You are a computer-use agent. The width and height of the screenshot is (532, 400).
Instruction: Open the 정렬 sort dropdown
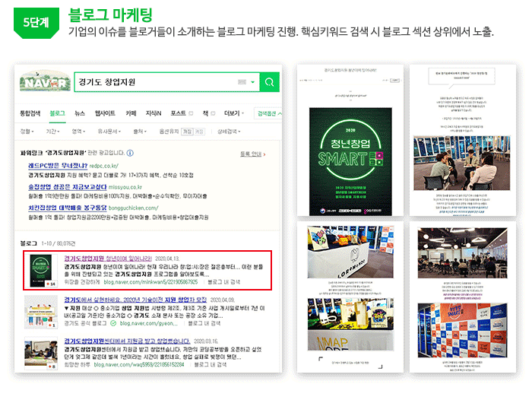27,132
